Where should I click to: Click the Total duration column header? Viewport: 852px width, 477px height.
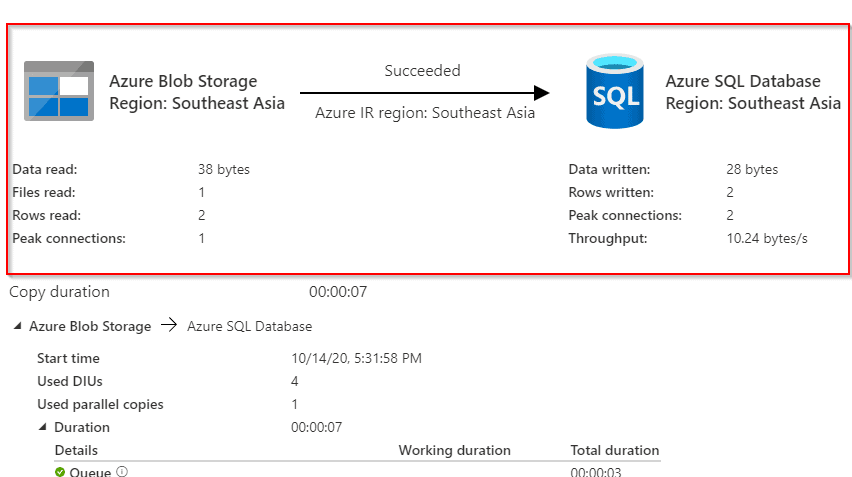[614, 450]
